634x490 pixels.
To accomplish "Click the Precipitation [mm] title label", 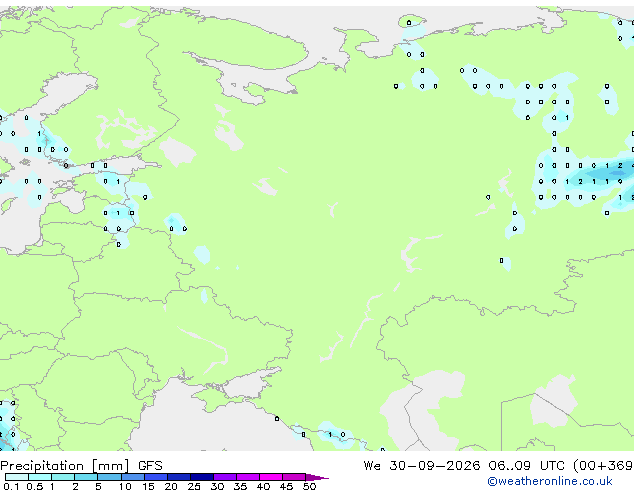I will 65,466.
